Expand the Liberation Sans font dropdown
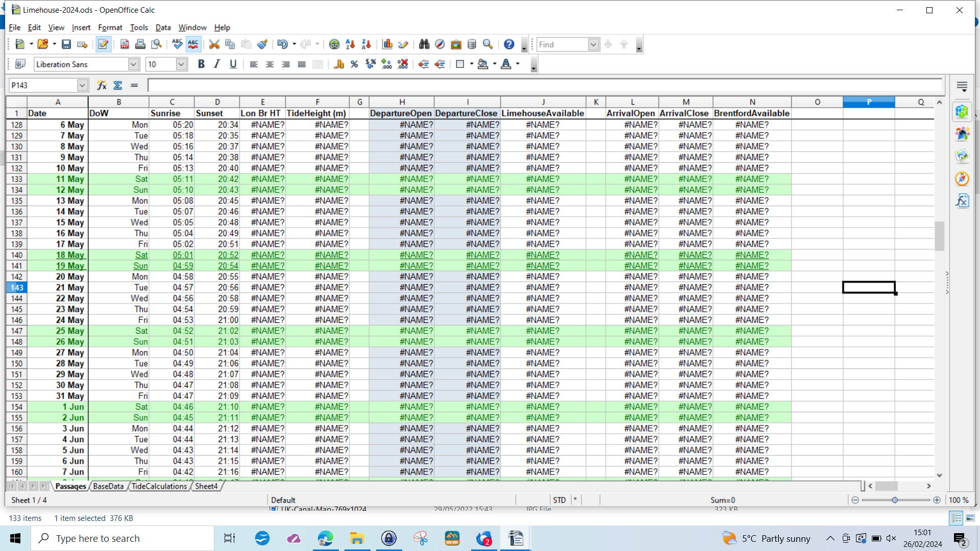The width and height of the screenshot is (980, 551). (133, 64)
